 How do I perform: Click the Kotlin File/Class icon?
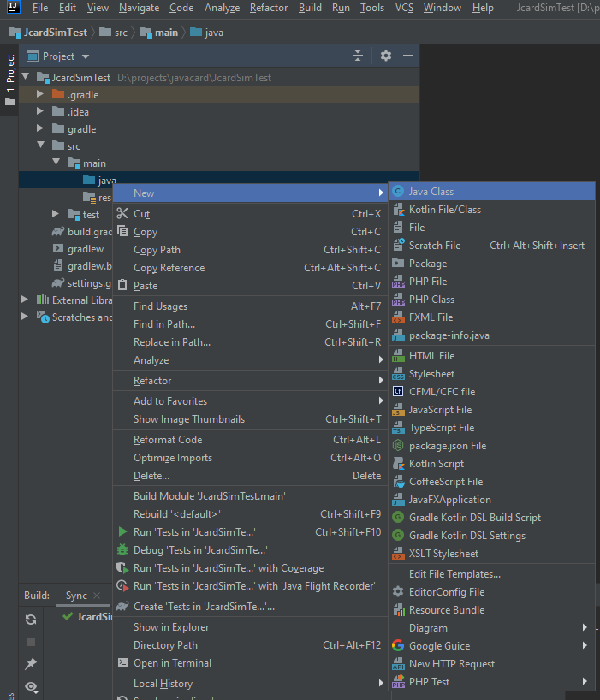[398, 210]
